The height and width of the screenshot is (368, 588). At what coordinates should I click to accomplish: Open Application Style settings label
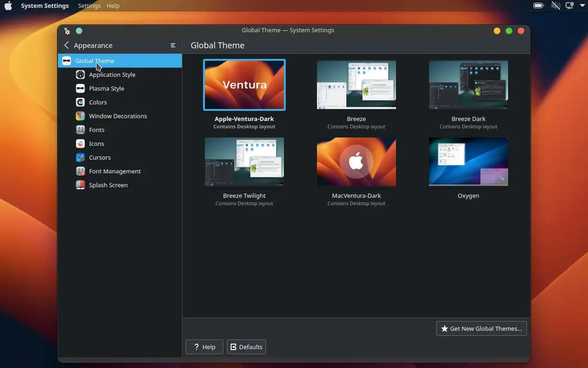click(x=112, y=75)
